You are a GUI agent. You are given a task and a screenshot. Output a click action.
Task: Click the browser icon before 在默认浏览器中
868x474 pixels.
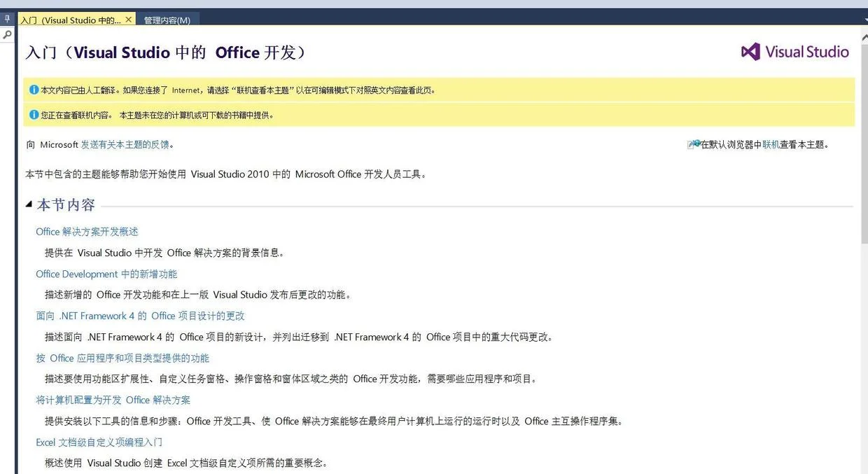coord(694,144)
